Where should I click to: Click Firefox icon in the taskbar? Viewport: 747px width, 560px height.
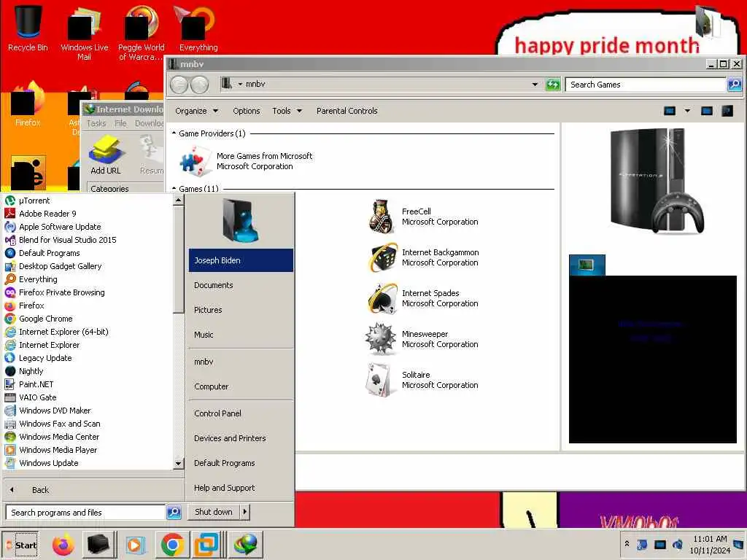(64, 545)
